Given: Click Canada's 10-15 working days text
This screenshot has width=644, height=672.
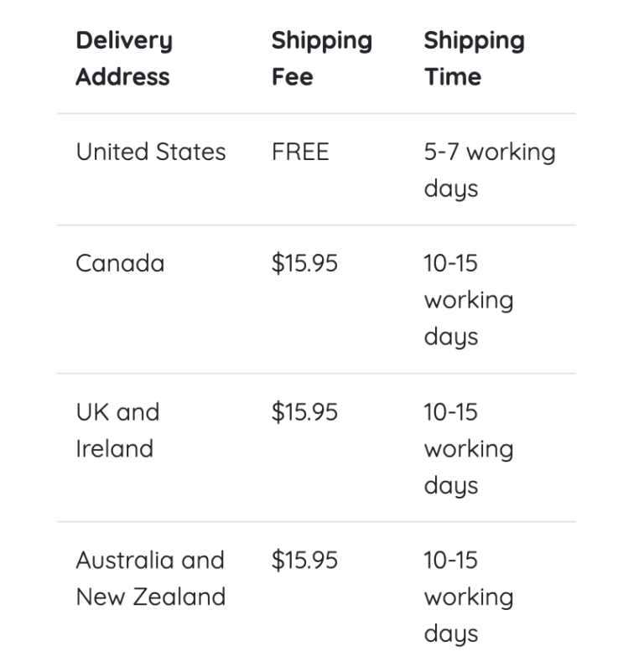Looking at the screenshot, I should click(469, 300).
